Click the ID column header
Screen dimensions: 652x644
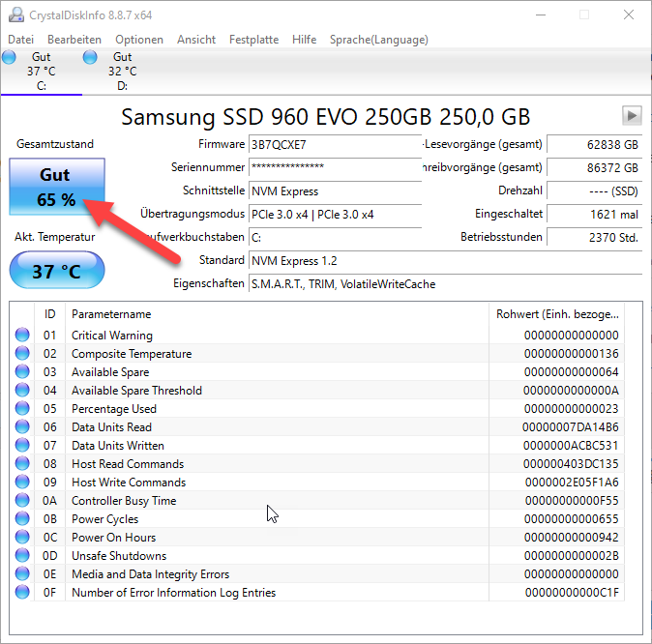[50, 314]
